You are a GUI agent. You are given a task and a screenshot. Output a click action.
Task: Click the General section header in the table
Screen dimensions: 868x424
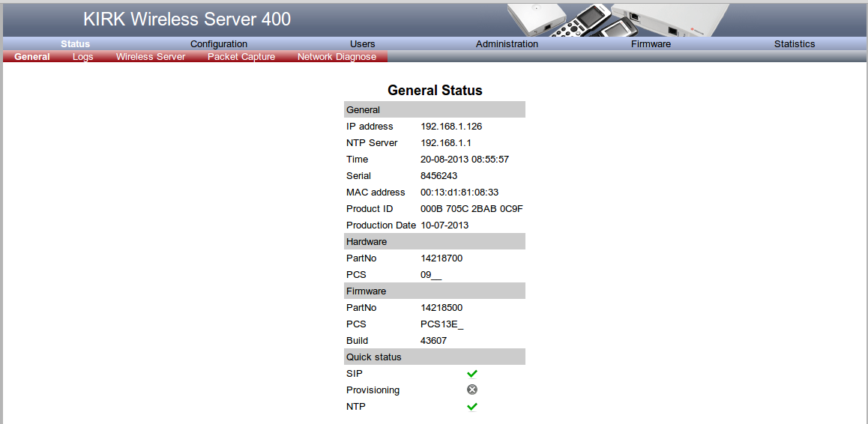pyautogui.click(x=435, y=109)
